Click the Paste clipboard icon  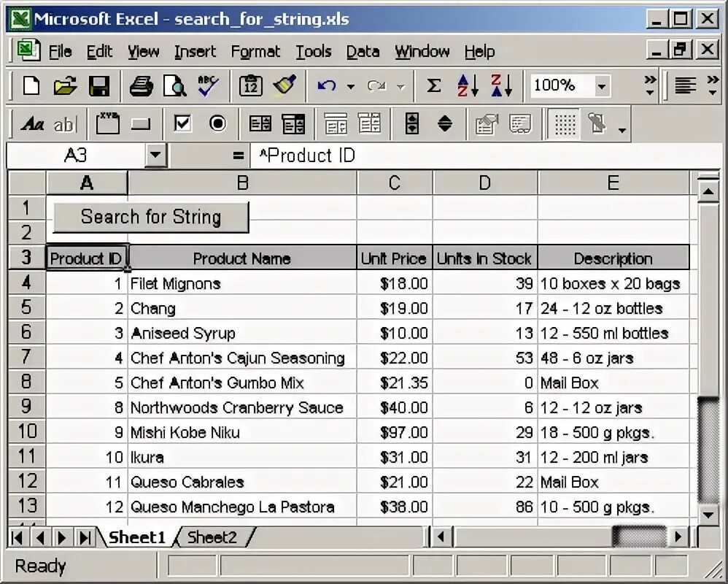pyautogui.click(x=251, y=86)
